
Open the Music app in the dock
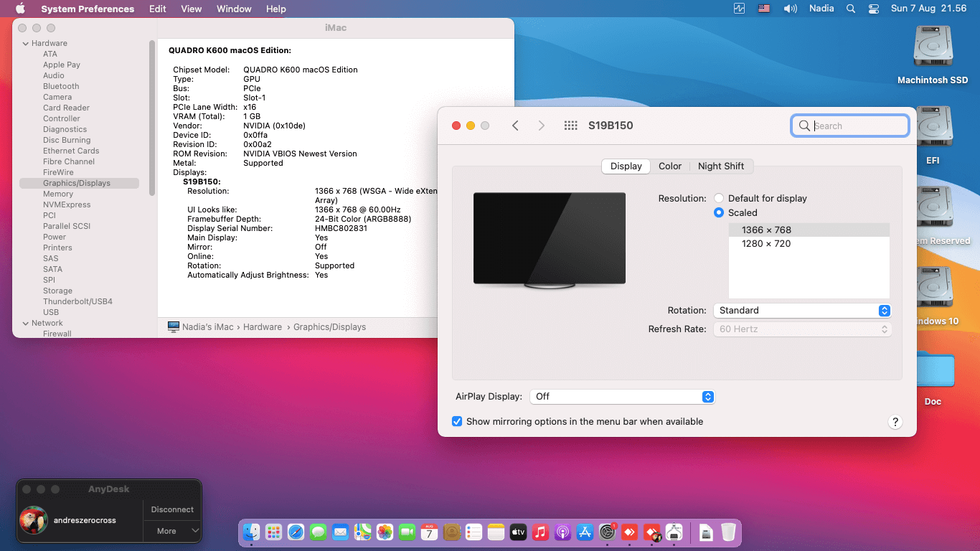(x=540, y=532)
